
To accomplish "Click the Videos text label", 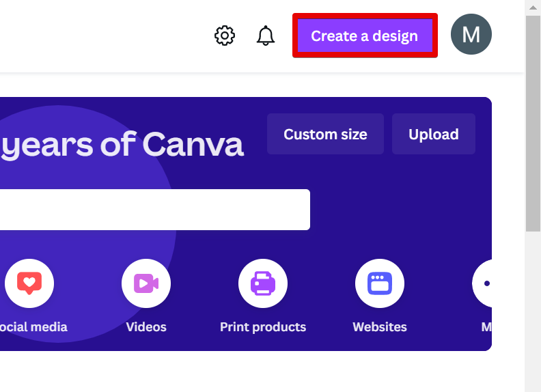I will pyautogui.click(x=146, y=327).
